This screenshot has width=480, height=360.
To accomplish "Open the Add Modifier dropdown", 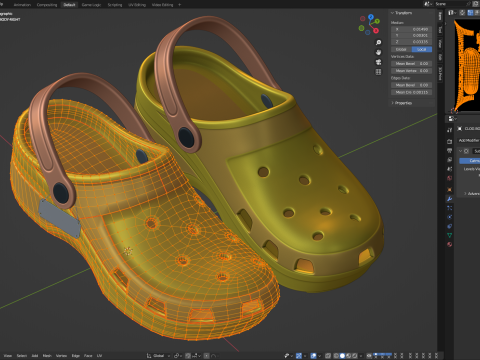I will point(469,140).
